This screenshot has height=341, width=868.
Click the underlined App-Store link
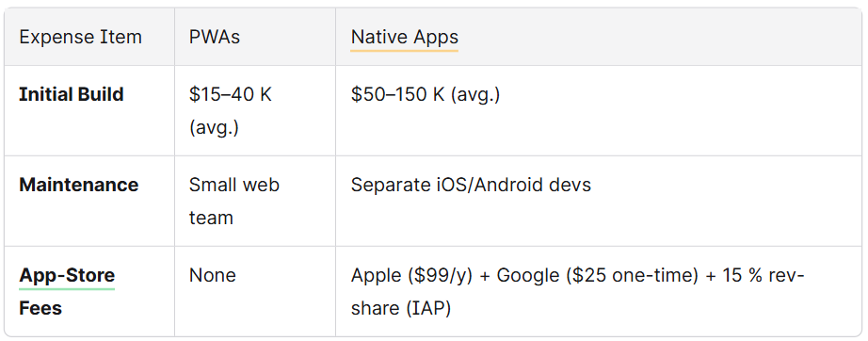(x=67, y=275)
